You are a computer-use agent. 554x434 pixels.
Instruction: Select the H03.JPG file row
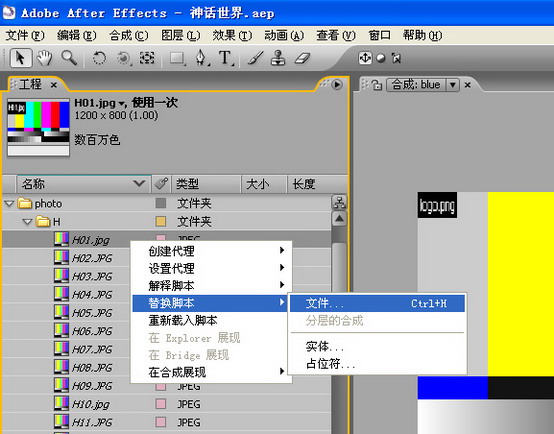[x=65, y=276]
